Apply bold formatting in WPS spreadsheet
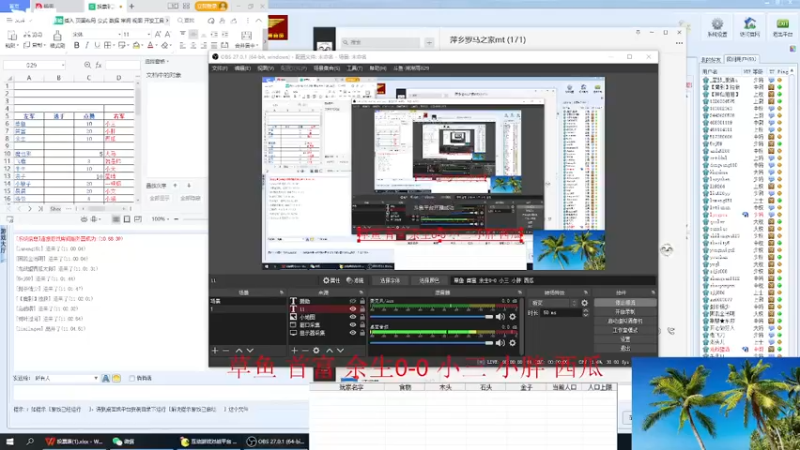800x450 pixels. 77,45
